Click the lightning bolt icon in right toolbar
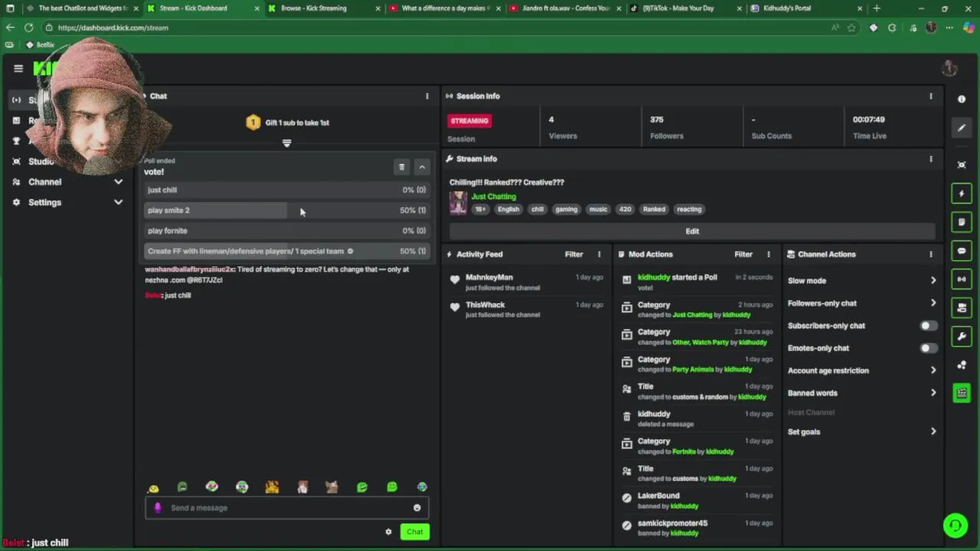The image size is (980, 551). [x=962, y=194]
